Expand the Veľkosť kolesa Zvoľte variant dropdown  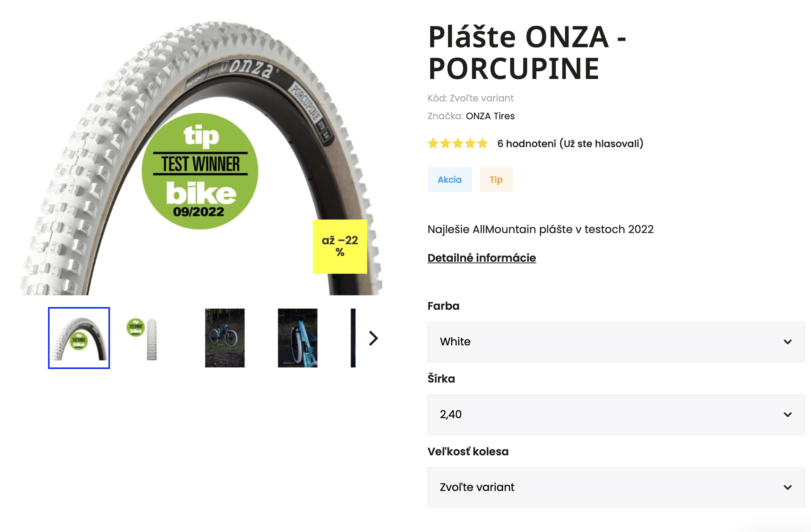[616, 487]
